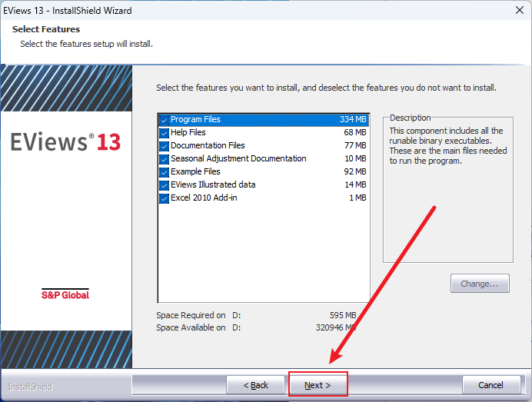The height and width of the screenshot is (402, 532).
Task: Go back with the Back button
Action: click(x=255, y=385)
